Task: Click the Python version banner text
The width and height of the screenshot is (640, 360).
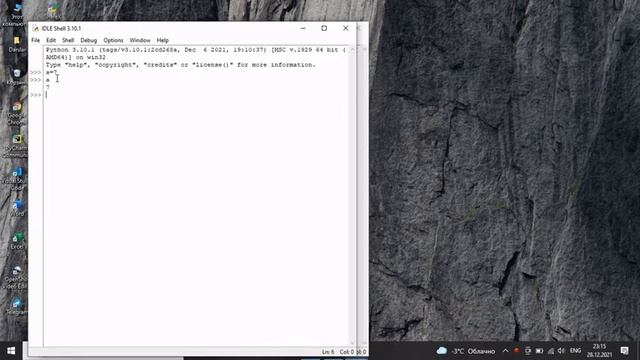Action: click(x=196, y=53)
